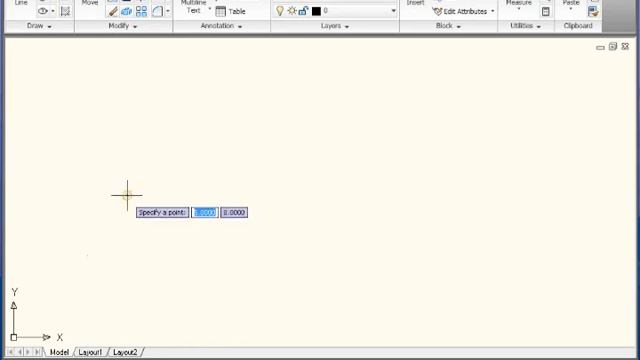Image resolution: width=640 pixels, height=360 pixels.
Task: Switch to the Model tab
Action: [x=59, y=352]
